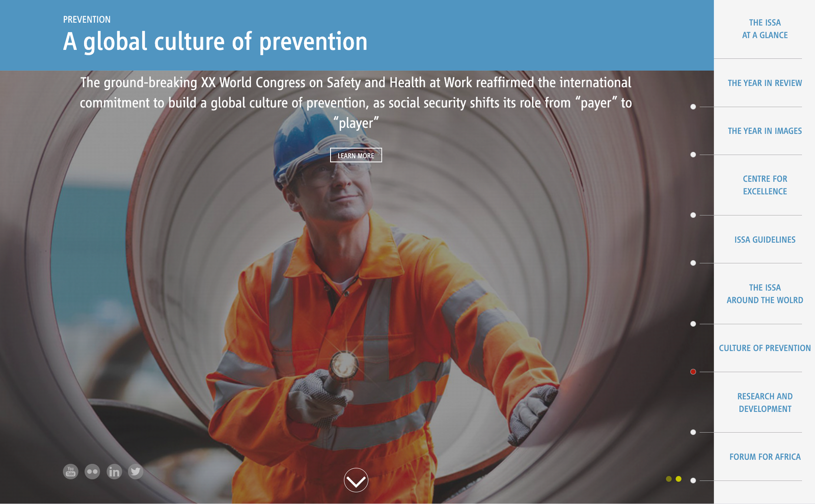Select Culture Of Prevention menu item

coord(765,348)
